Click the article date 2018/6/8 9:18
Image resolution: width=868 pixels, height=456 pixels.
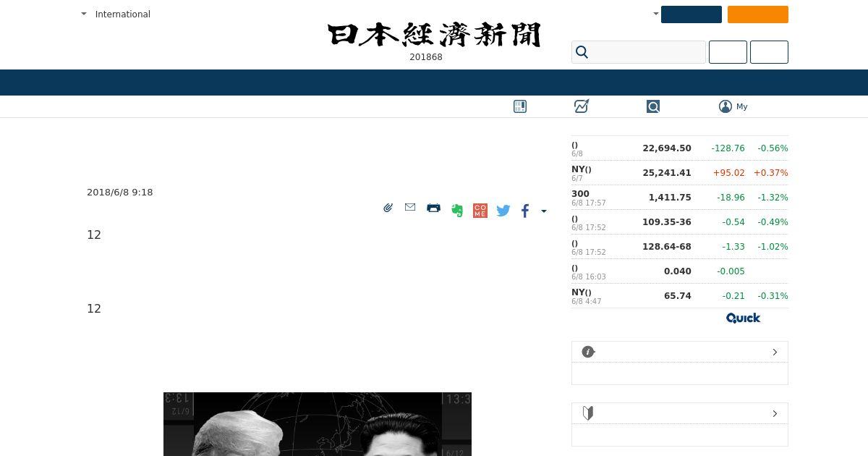click(x=120, y=193)
